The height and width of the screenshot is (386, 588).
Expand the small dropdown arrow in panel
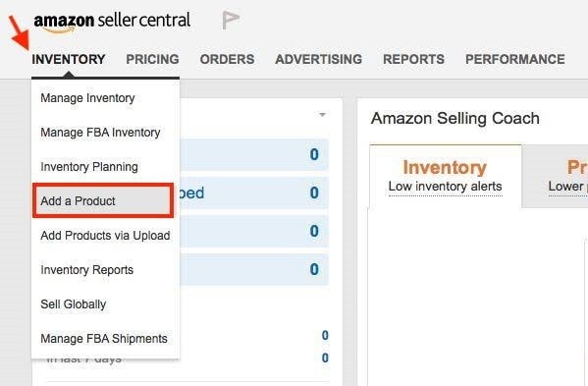point(322,114)
